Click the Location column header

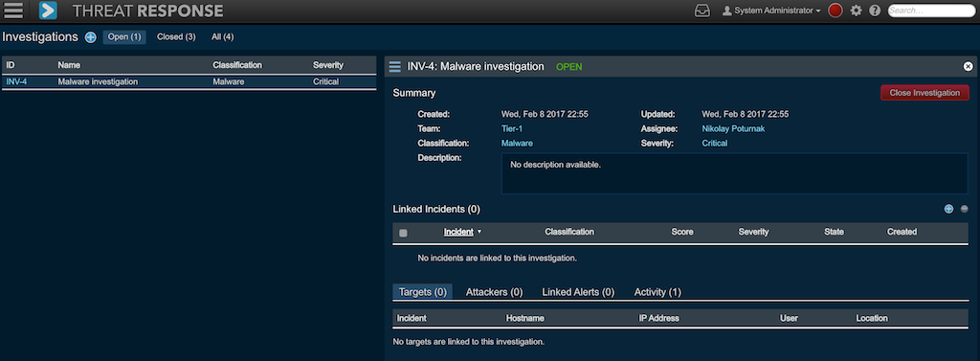point(872,319)
